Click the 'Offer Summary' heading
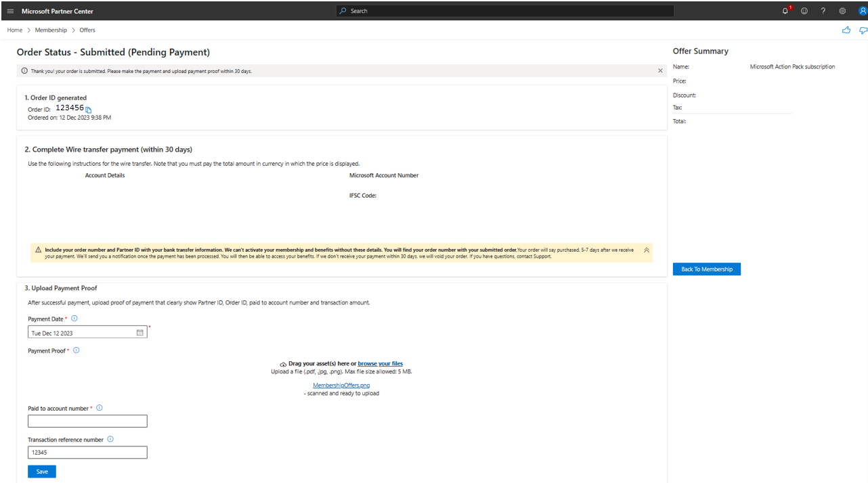The height and width of the screenshot is (483, 868). coord(701,51)
